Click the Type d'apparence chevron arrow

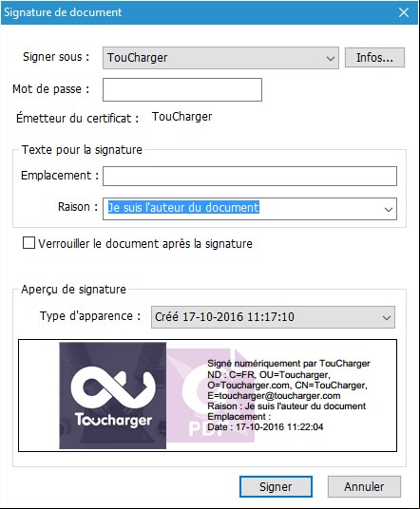387,317
